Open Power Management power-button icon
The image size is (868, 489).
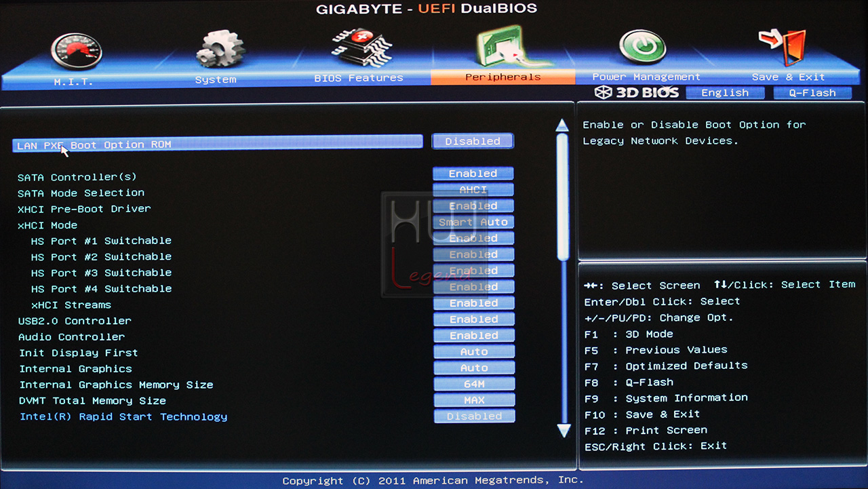point(642,47)
